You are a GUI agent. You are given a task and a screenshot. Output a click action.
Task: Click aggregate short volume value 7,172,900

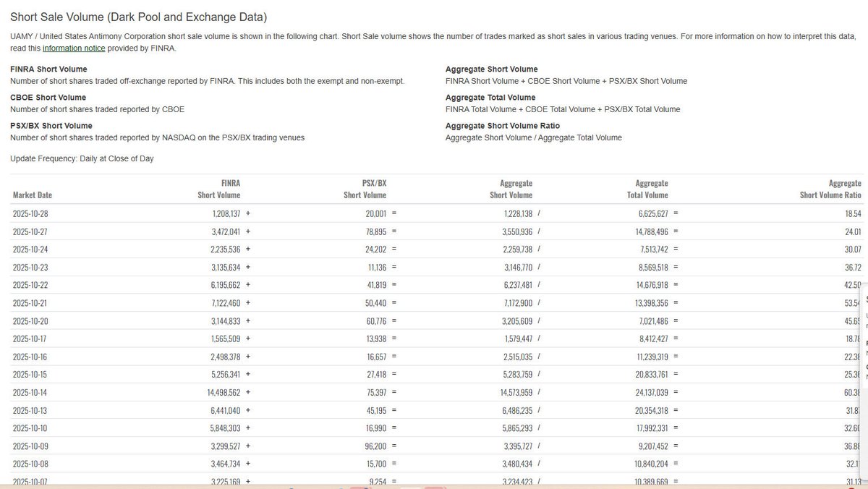pyautogui.click(x=518, y=304)
